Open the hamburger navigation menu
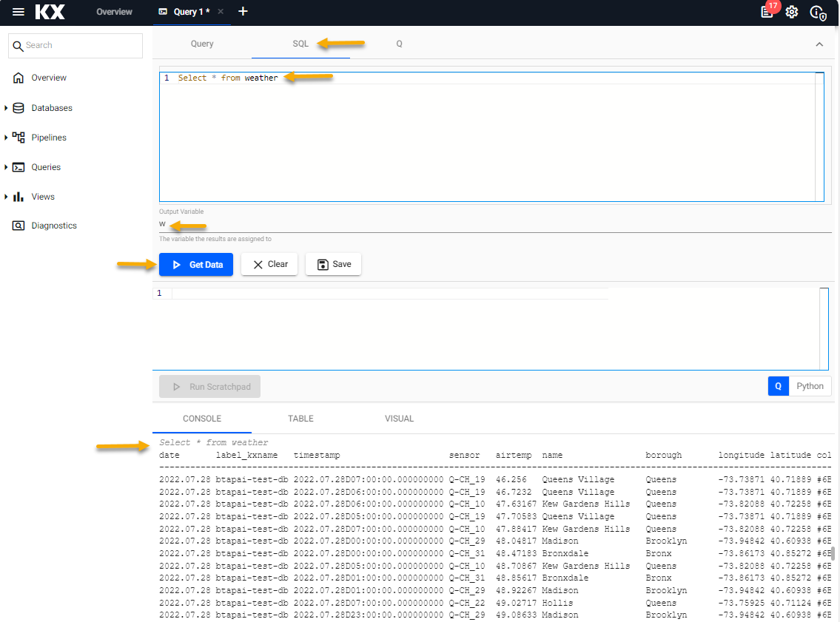Screen dimensions: 840x622 tap(19, 12)
